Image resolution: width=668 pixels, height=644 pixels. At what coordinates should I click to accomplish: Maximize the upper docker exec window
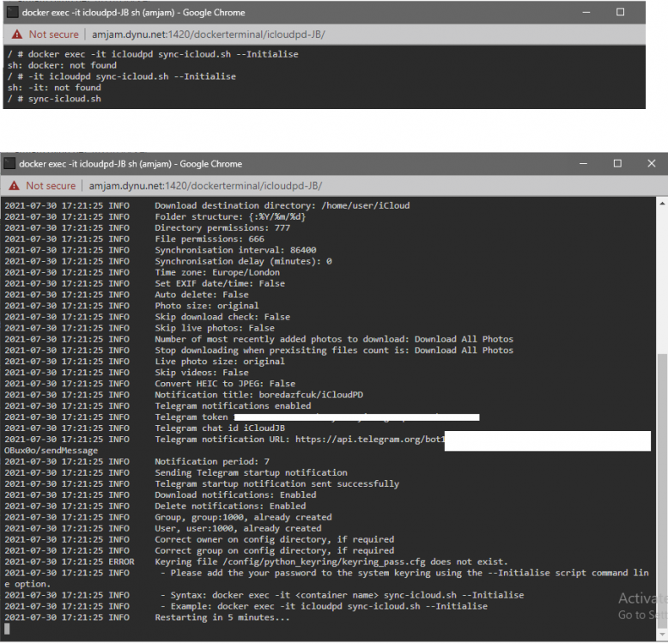point(620,12)
